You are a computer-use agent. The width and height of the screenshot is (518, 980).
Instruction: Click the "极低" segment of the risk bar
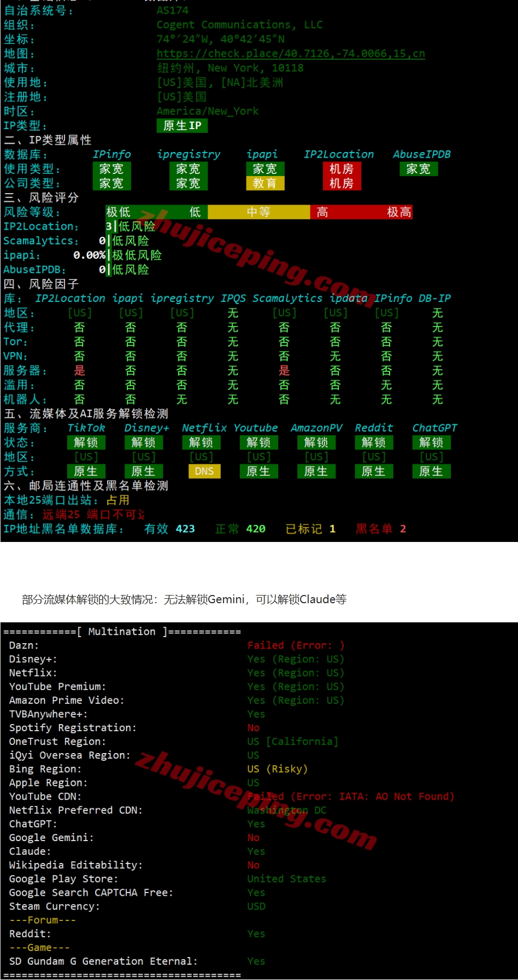click(x=118, y=212)
